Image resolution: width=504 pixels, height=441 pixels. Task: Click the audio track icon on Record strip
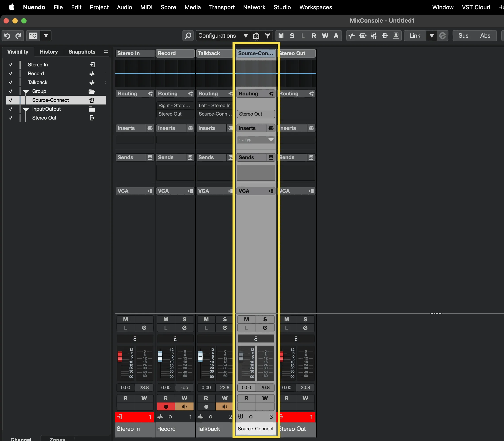click(160, 417)
